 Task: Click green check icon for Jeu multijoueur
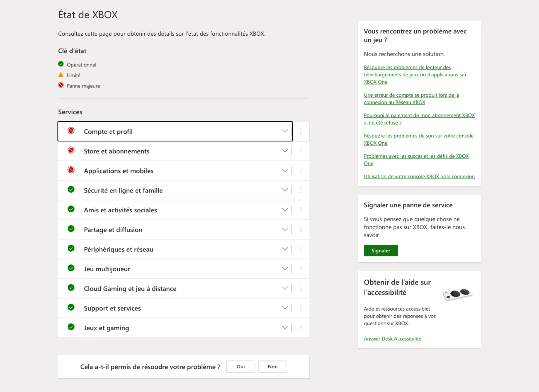(71, 268)
